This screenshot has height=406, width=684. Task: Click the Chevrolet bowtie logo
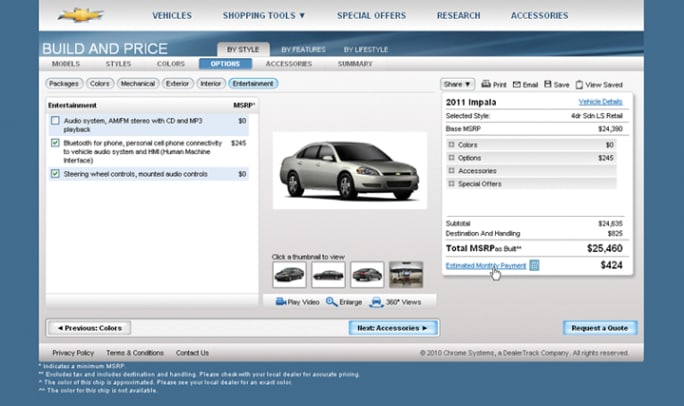[81, 15]
